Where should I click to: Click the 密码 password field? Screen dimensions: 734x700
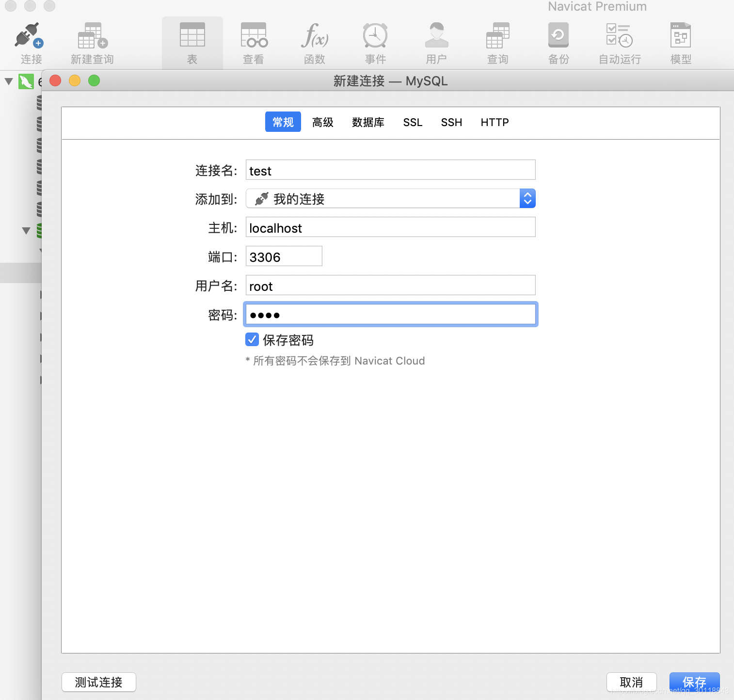[x=391, y=314]
